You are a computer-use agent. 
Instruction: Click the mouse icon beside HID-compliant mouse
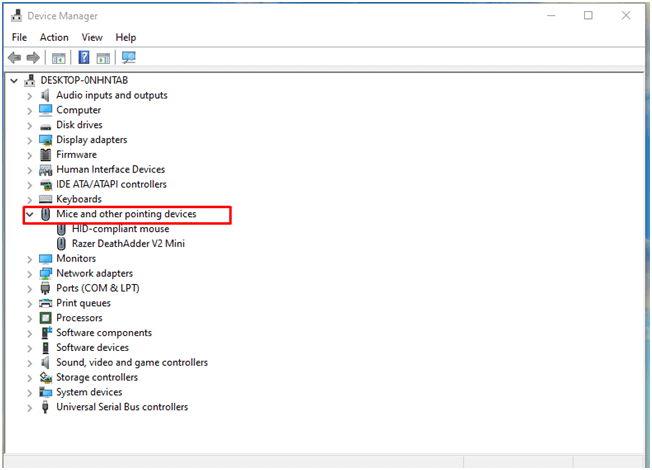point(61,229)
